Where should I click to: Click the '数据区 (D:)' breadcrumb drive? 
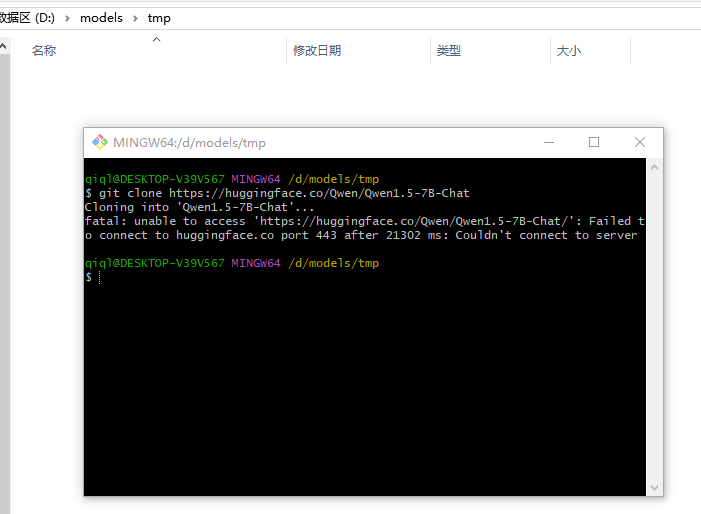(x=27, y=18)
